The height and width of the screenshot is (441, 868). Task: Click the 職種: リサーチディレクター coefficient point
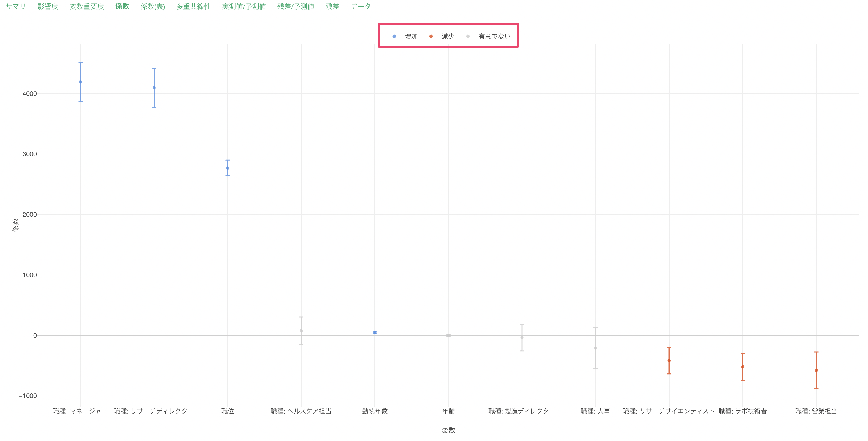tap(154, 88)
